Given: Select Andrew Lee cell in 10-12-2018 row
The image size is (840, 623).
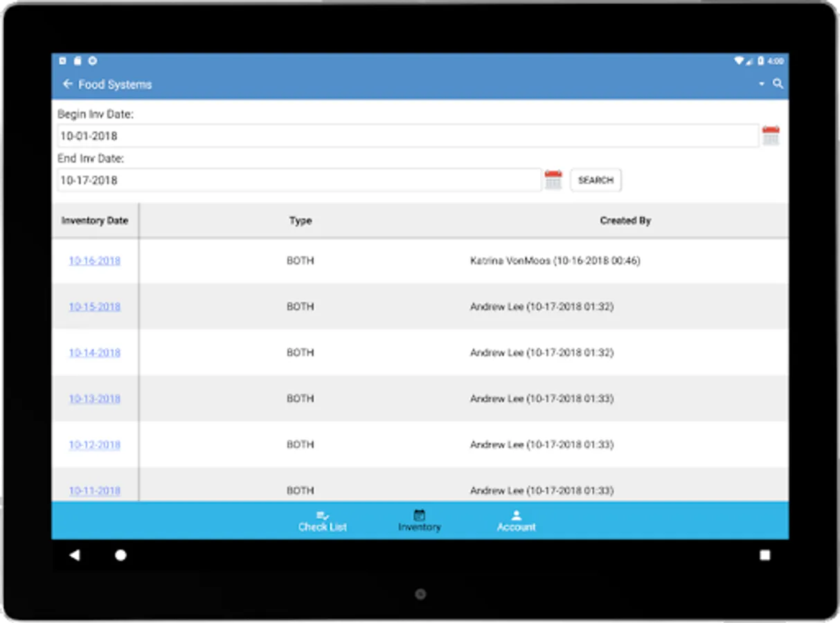Looking at the screenshot, I should point(542,444).
